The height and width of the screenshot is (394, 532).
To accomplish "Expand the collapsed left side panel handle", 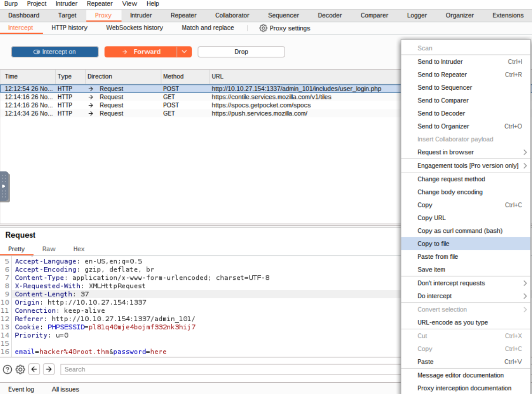I will click(x=4, y=186).
